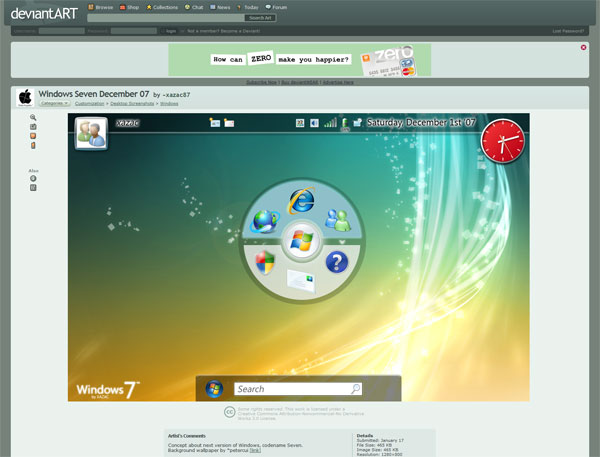Open the Customization category breadcrumb

click(x=90, y=104)
